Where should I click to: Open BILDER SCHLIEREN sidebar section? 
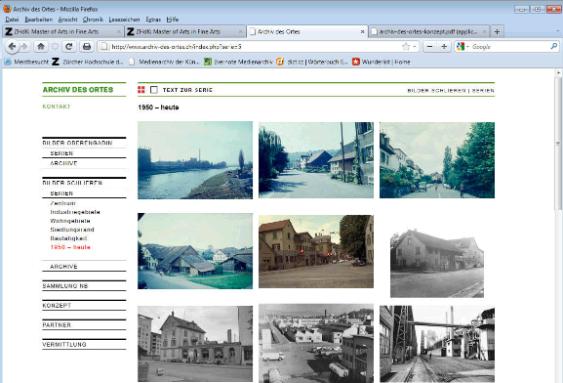coord(73,183)
